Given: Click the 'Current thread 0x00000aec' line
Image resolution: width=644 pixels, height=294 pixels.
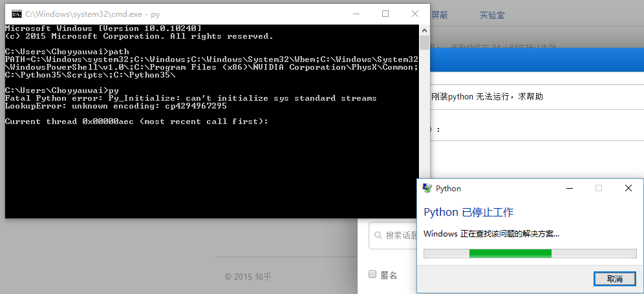Looking at the screenshot, I should 136,121.
